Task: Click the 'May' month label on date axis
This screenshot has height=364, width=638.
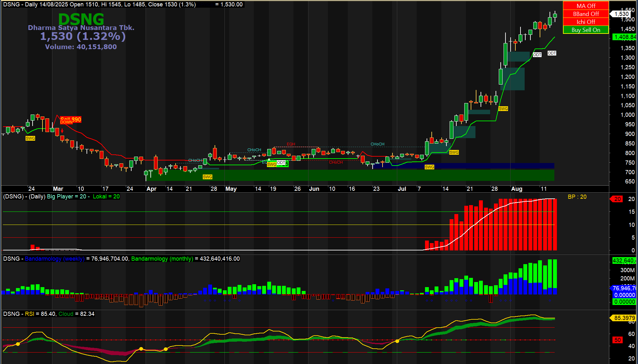Action: (231, 189)
